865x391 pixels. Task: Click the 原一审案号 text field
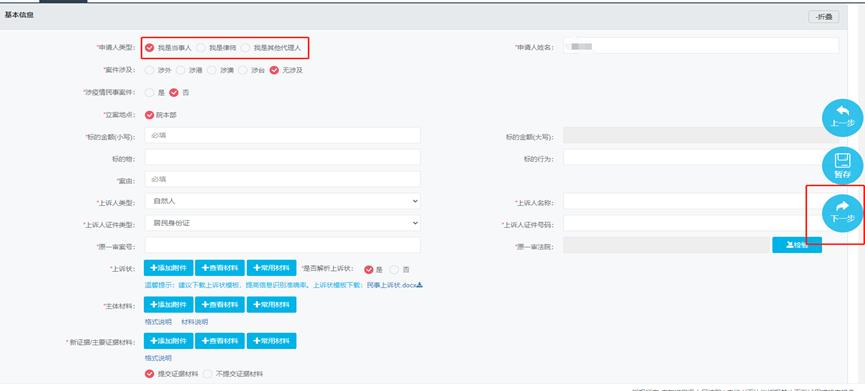point(282,245)
